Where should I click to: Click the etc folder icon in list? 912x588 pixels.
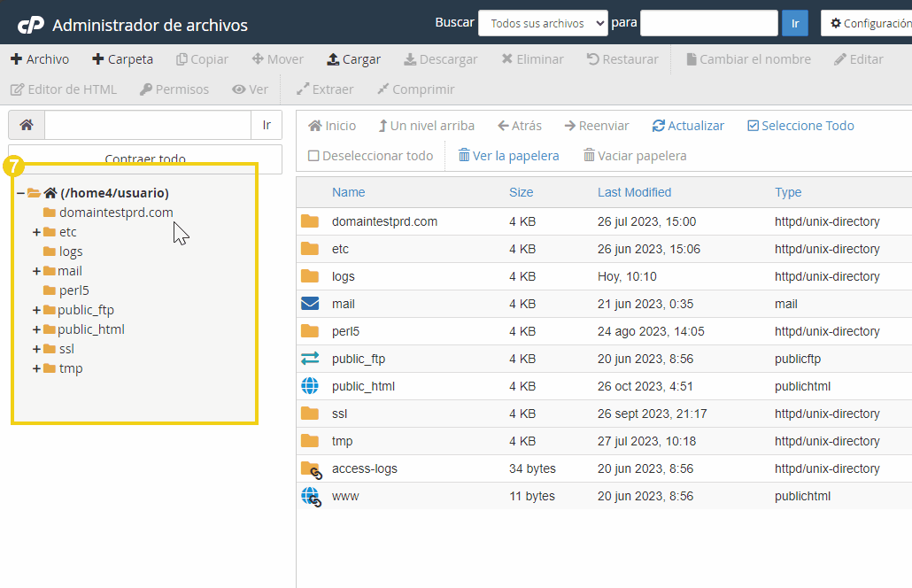(310, 249)
